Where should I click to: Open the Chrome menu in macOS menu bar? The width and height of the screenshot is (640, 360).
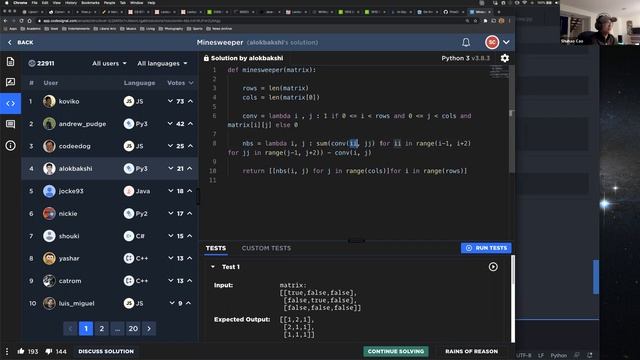20,2
